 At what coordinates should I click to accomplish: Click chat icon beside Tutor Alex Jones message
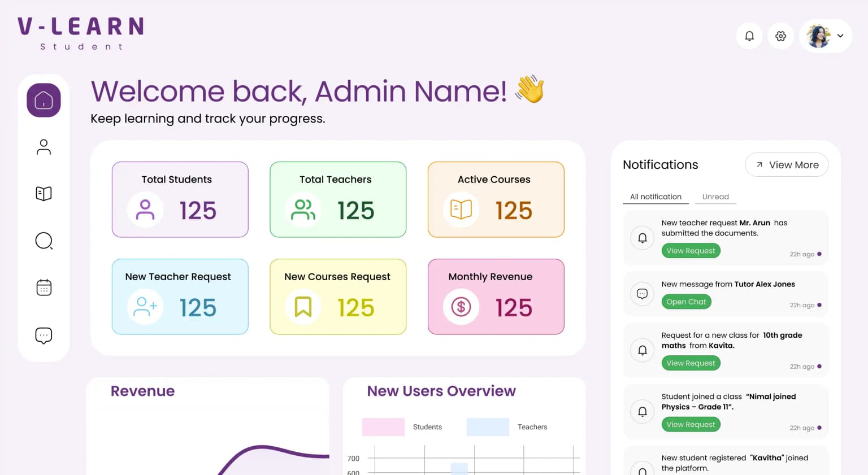click(643, 294)
